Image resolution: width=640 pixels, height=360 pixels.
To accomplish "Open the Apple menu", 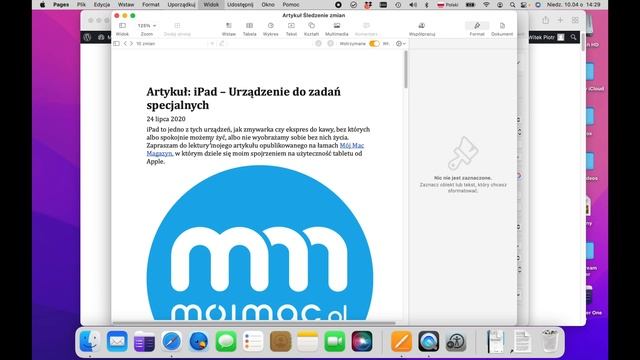I will pos(42,4).
